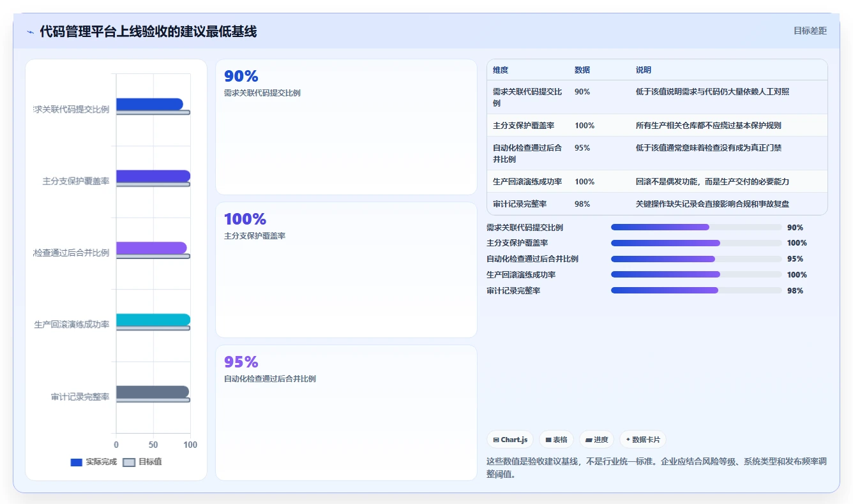The width and height of the screenshot is (853, 504).
Task: Click the 说明 table column header
Action: pos(644,70)
